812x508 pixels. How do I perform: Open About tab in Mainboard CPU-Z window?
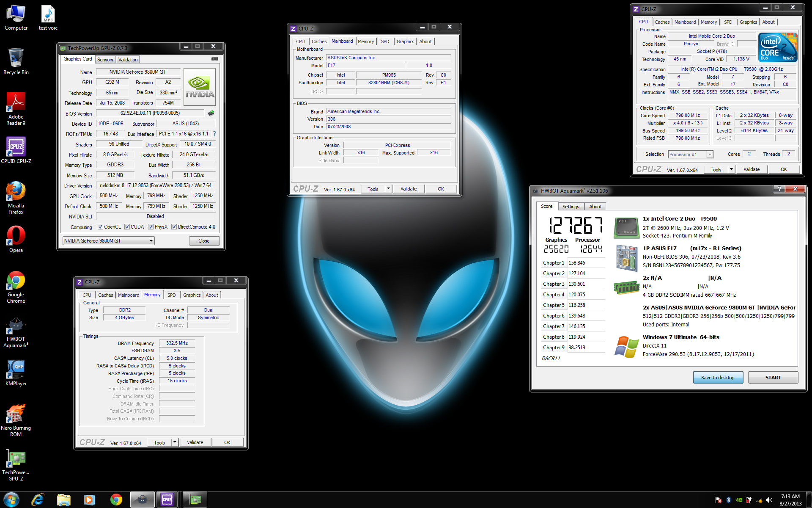tap(425, 41)
